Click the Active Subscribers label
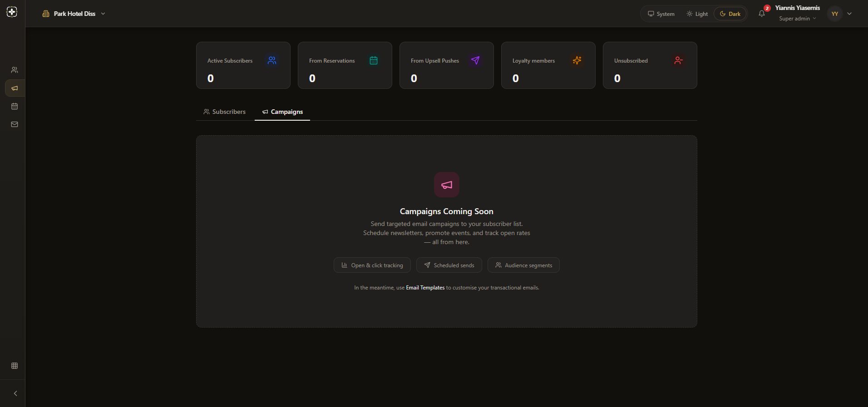The image size is (868, 407). tap(230, 61)
